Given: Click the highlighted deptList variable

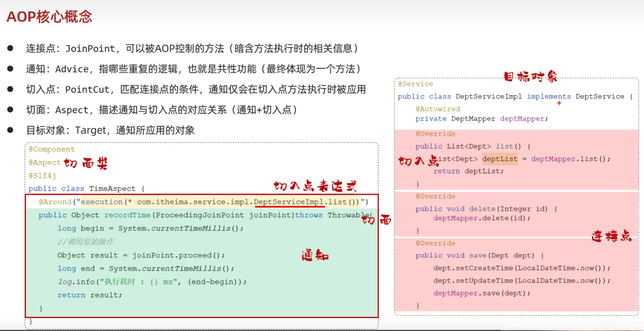Looking at the screenshot, I should [x=500, y=159].
